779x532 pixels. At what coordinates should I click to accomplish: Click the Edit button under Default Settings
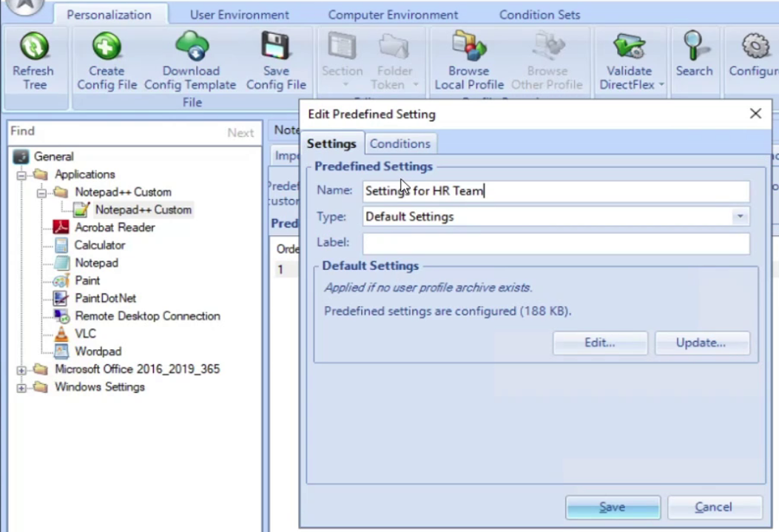pyautogui.click(x=599, y=342)
